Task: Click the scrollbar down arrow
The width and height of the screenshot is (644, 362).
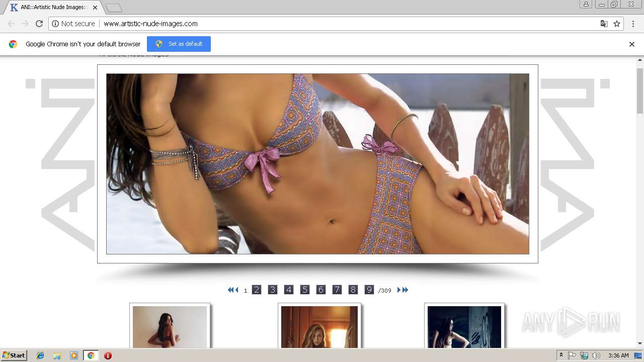Action: click(640, 343)
